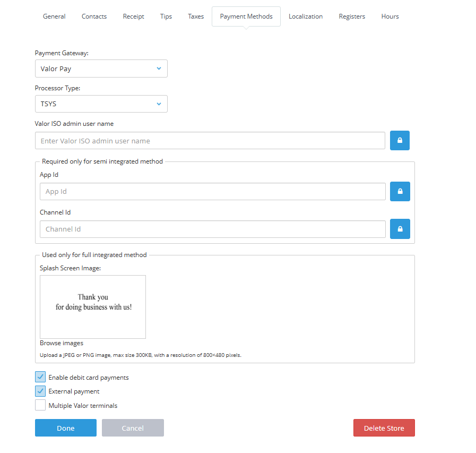Toggle Enable debit card payments checkbox

coord(40,377)
